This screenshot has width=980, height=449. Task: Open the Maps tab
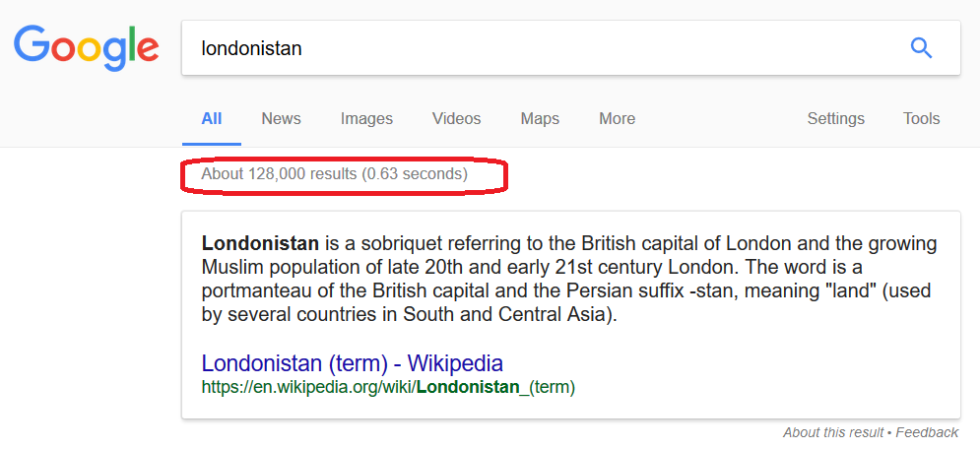click(540, 119)
